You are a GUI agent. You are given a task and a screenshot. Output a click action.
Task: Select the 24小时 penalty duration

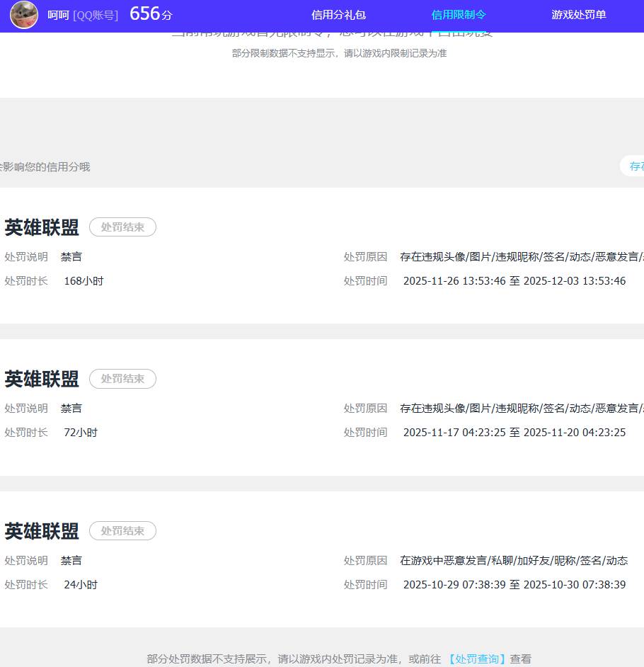click(81, 585)
